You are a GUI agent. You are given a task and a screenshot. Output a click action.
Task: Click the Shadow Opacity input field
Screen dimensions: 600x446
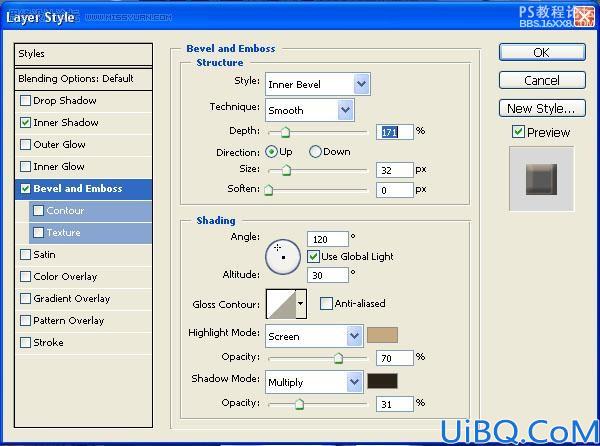395,404
